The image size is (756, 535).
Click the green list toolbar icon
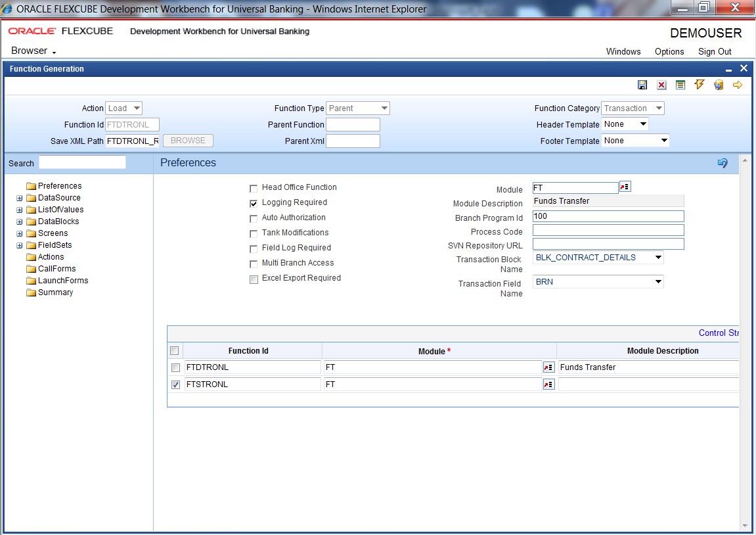point(680,85)
